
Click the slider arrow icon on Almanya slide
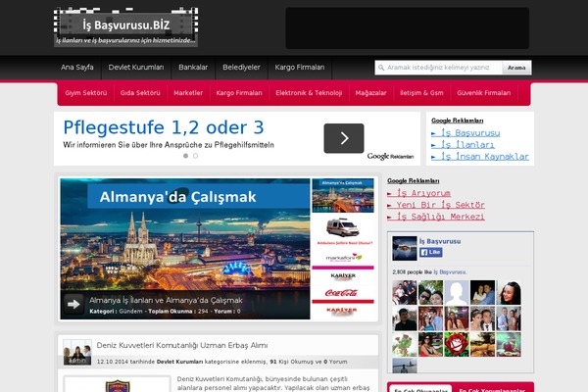tap(73, 305)
